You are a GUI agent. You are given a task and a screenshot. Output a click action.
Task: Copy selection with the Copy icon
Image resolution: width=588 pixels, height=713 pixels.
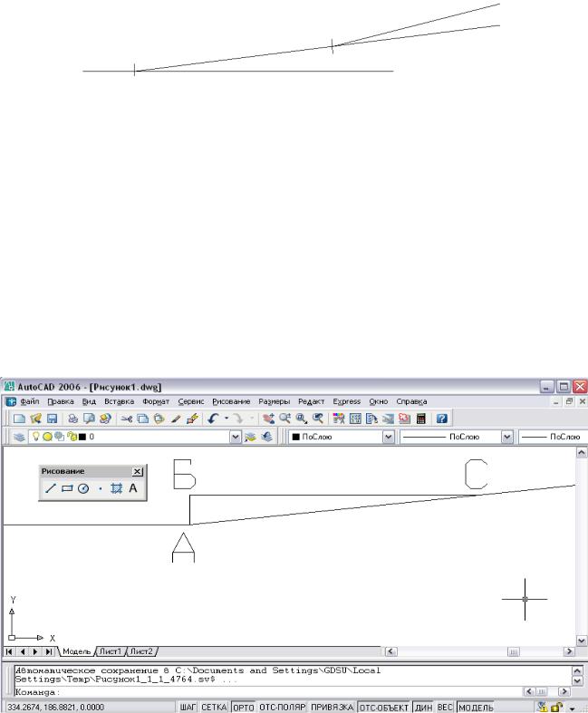(x=143, y=419)
